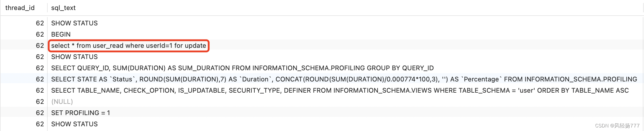Click the SHOW STATUS cell in last row
The width and height of the screenshot is (644, 131).
pos(74,124)
